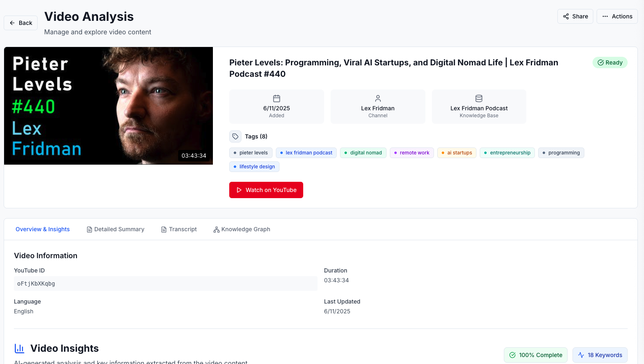This screenshot has height=364, width=644.
Task: Click the Video Analysis page heading
Action: [x=89, y=16]
